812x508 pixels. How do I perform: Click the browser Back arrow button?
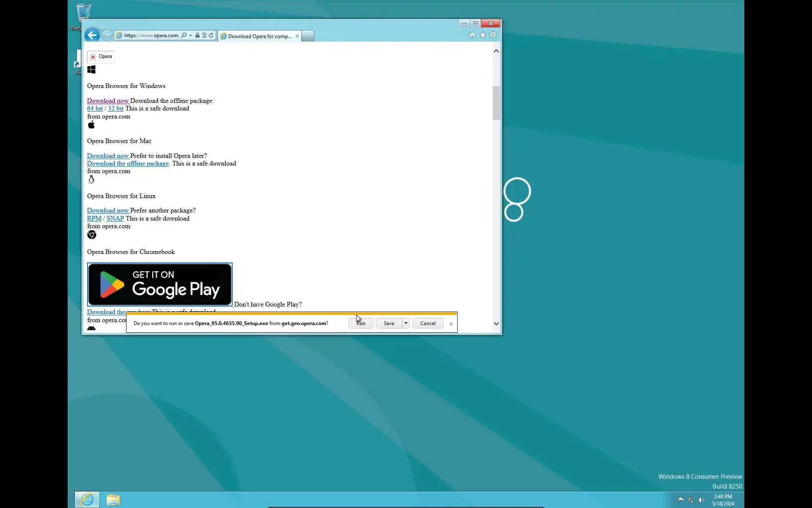tap(92, 35)
